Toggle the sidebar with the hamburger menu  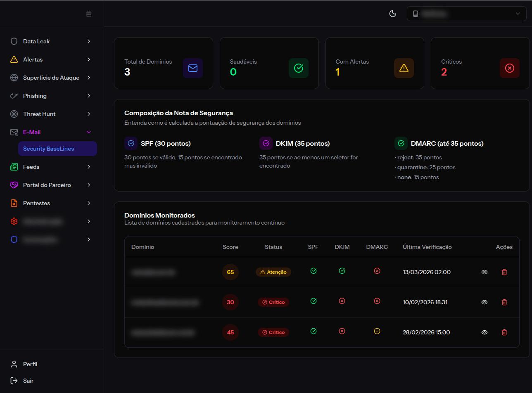pos(88,14)
